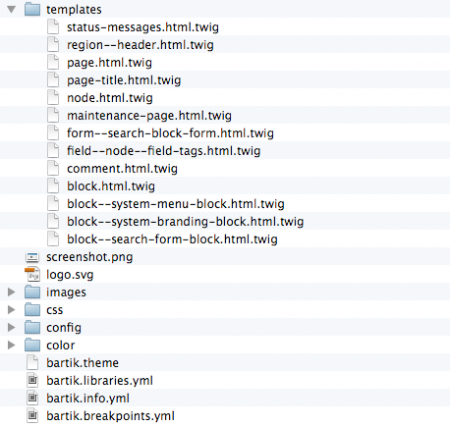Viewport: 450px width, 424px height.
Task: Click the block.html.twig file icon
Action: pyautogui.click(x=53, y=186)
